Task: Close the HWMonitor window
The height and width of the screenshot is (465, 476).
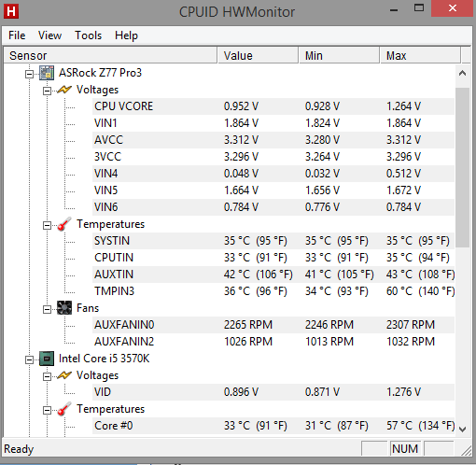Action: 453,8
